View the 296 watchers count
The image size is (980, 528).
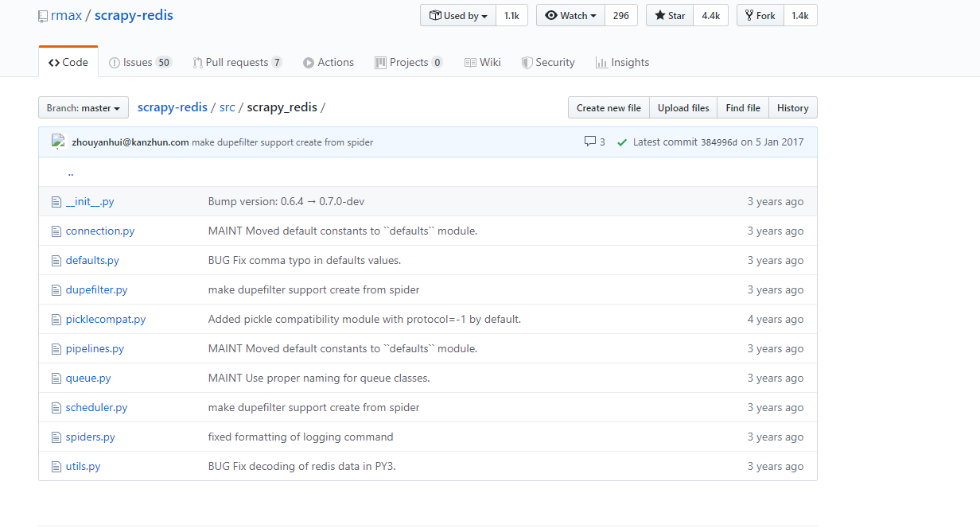pyautogui.click(x=621, y=15)
